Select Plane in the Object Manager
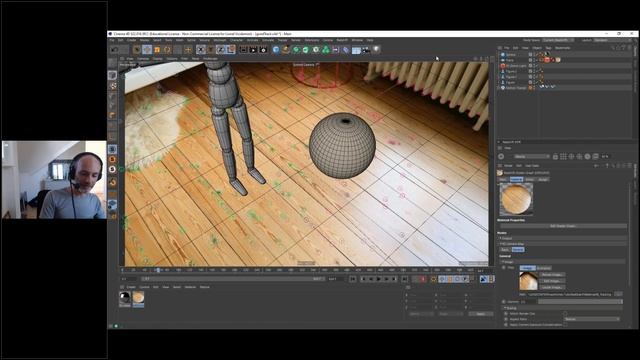Viewport: 640px width, 360px height. coord(510,60)
